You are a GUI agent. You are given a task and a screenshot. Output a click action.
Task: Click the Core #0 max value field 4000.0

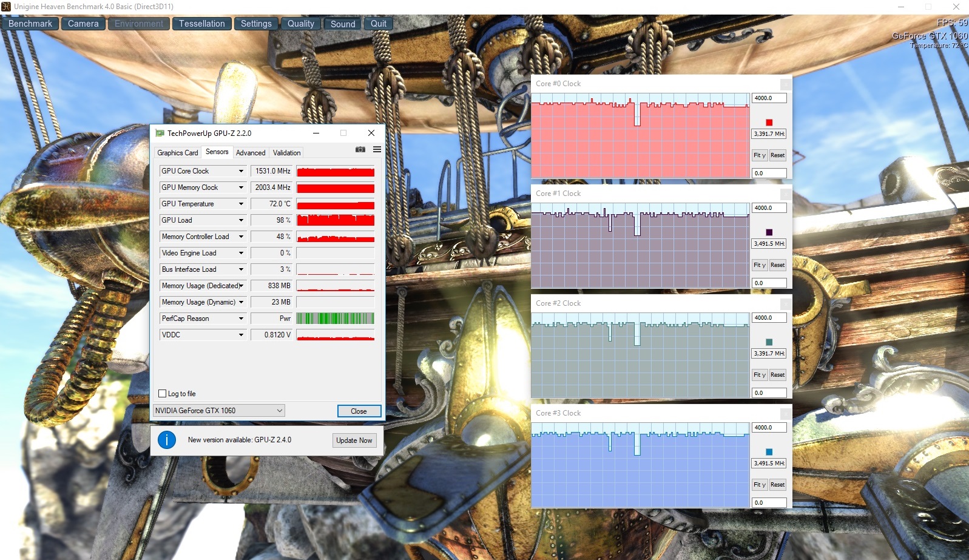769,98
